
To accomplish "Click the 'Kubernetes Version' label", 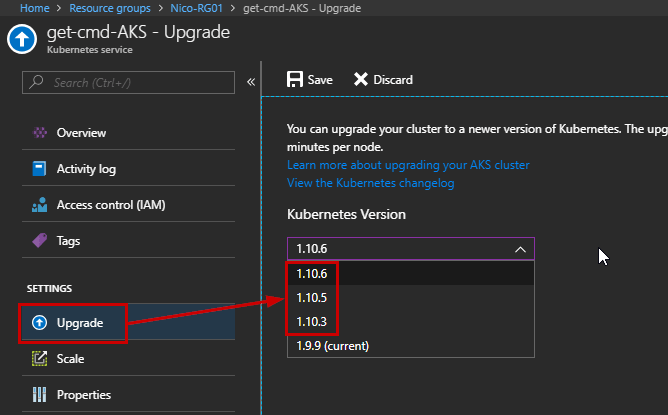I will click(x=346, y=214).
